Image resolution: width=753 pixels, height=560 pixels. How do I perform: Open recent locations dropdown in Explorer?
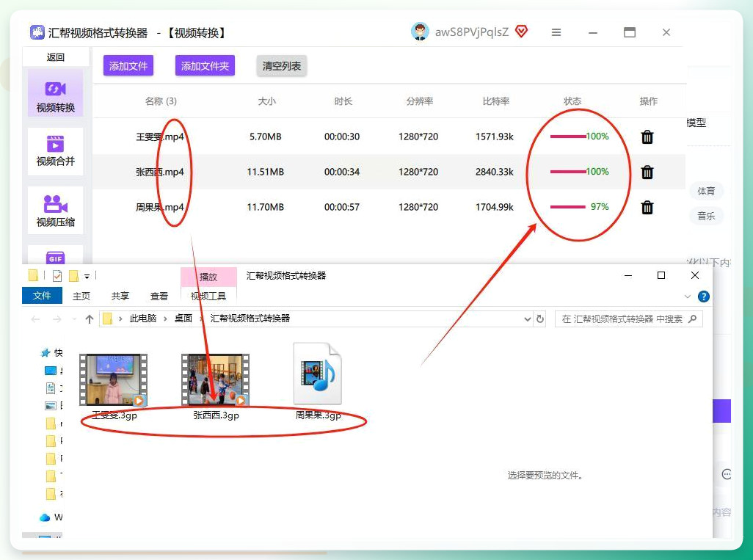pos(74,319)
